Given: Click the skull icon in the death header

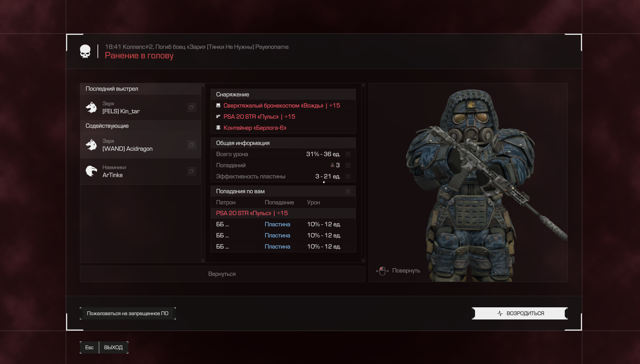Looking at the screenshot, I should pyautogui.click(x=85, y=52).
